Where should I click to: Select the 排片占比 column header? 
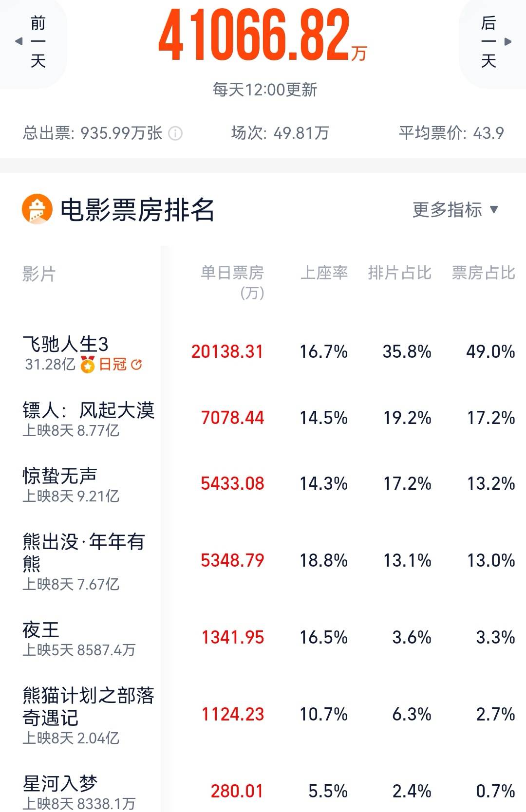click(399, 273)
